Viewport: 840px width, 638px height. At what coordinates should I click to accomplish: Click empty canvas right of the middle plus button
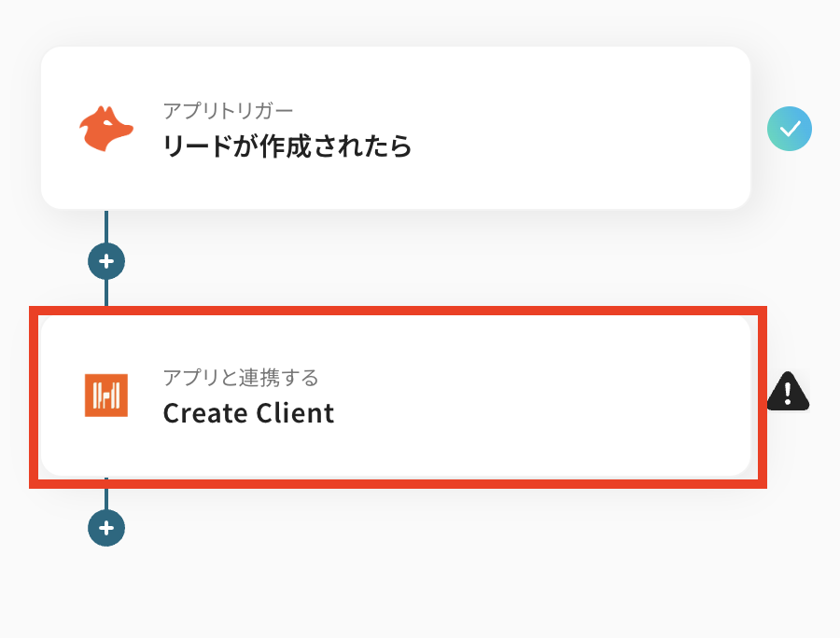pyautogui.click(x=373, y=261)
